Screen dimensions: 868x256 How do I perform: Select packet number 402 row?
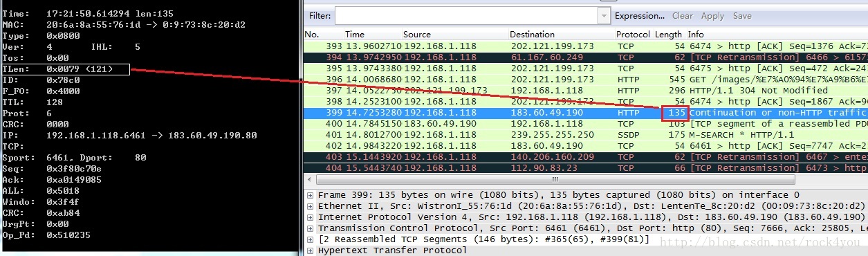[x=586, y=145]
